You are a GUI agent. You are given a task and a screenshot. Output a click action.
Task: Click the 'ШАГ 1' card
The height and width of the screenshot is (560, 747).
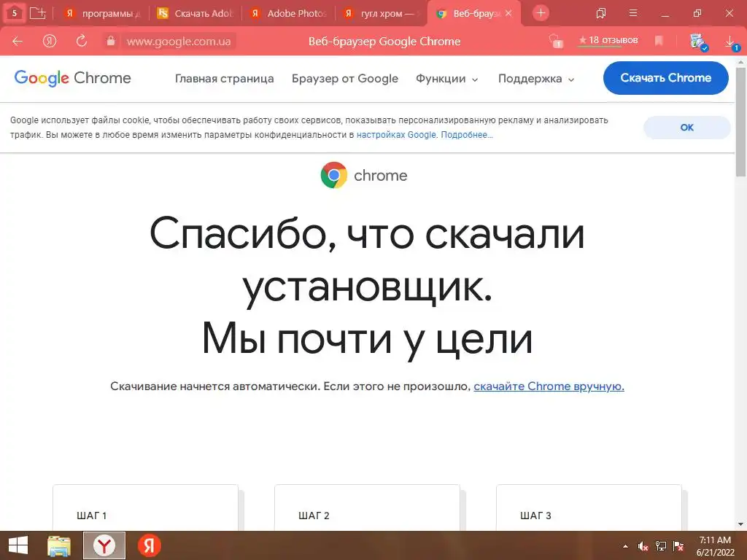pyautogui.click(x=145, y=507)
